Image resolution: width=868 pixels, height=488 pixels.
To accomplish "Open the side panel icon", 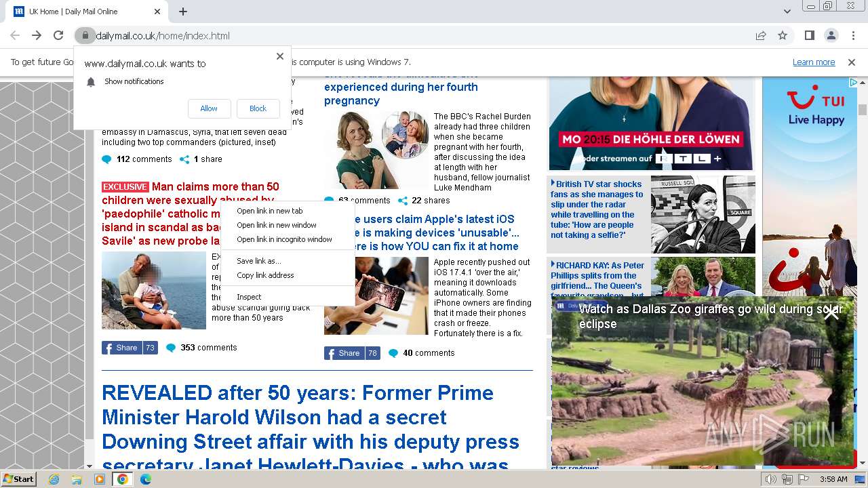I will [x=809, y=36].
